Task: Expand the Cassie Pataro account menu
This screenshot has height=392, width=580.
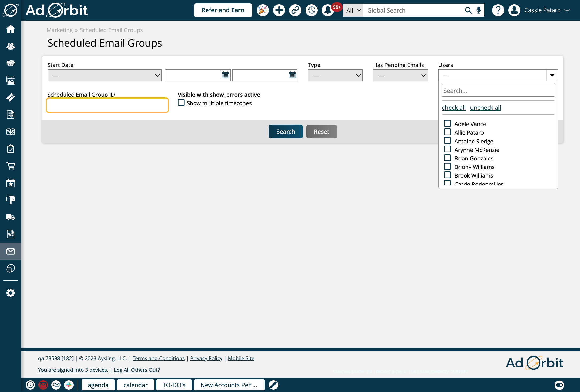Action: click(547, 10)
